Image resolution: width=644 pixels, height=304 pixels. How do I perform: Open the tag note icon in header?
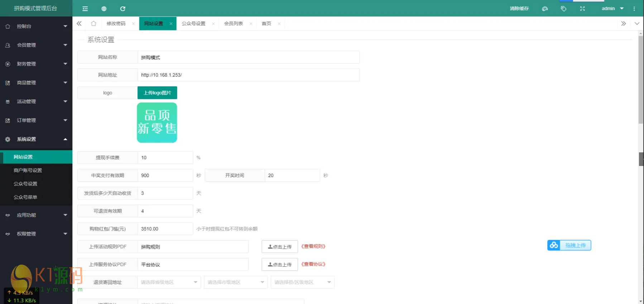point(563,9)
